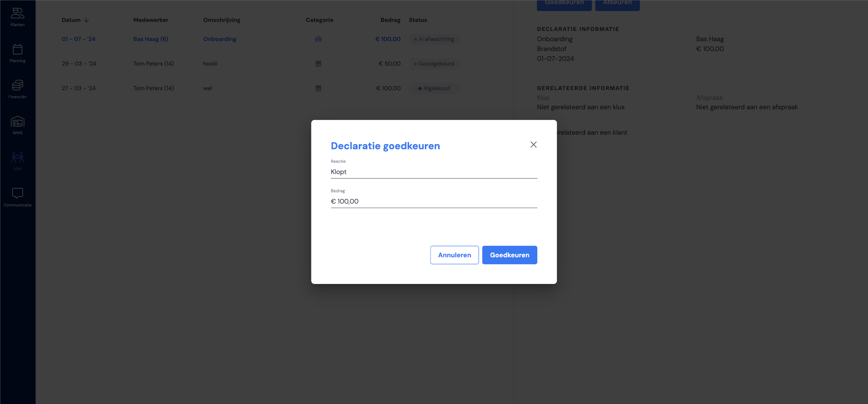This screenshot has width=868, height=404.
Task: Click the Reactie input field
Action: pyautogui.click(x=434, y=172)
